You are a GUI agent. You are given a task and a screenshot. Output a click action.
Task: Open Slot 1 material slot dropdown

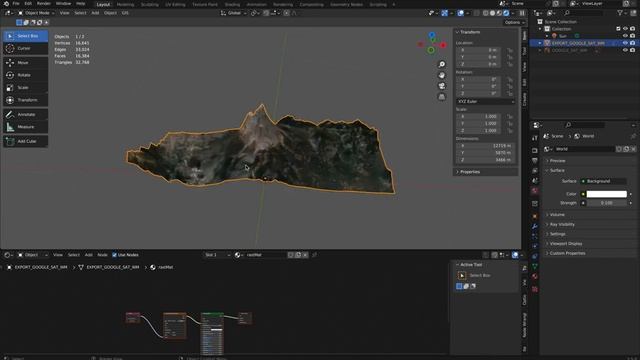pos(217,255)
